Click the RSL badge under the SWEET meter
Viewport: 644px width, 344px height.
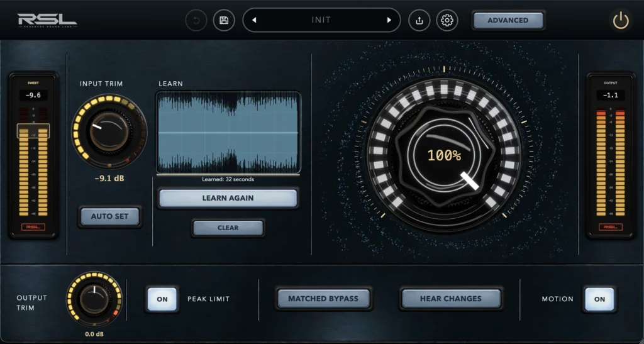[33, 227]
